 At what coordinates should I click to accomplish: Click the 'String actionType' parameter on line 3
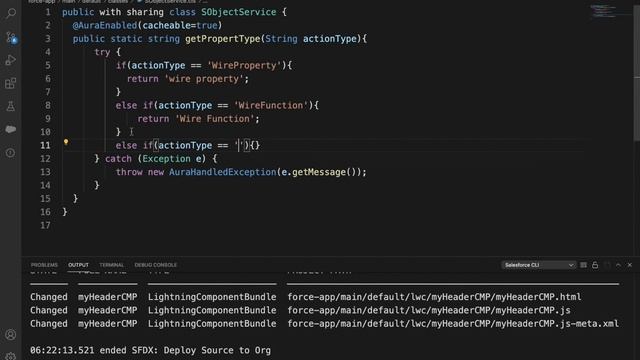point(311,39)
